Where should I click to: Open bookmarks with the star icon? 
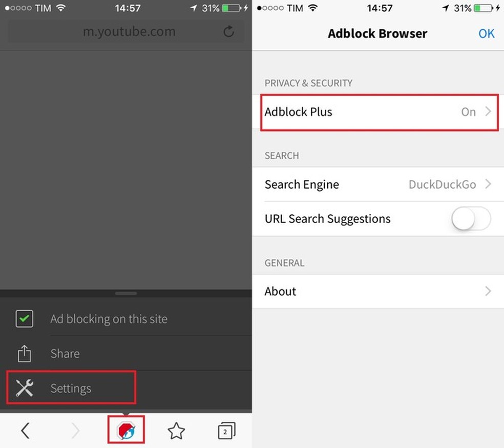pyautogui.click(x=176, y=431)
